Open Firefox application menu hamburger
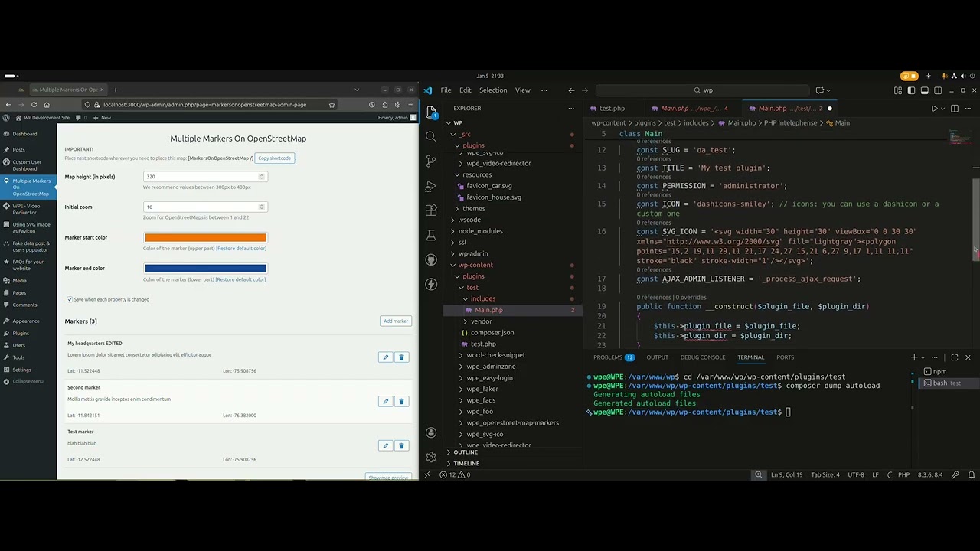The width and height of the screenshot is (980, 551). pyautogui.click(x=410, y=105)
